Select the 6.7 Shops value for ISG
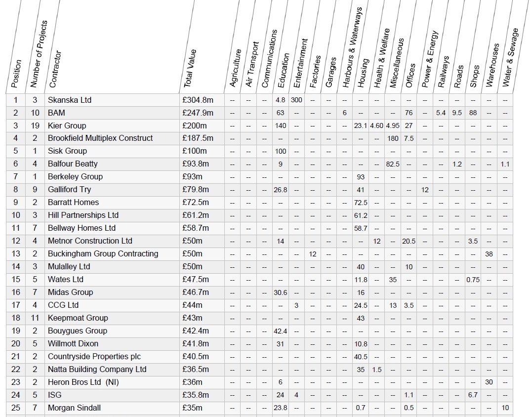 click(x=473, y=395)
